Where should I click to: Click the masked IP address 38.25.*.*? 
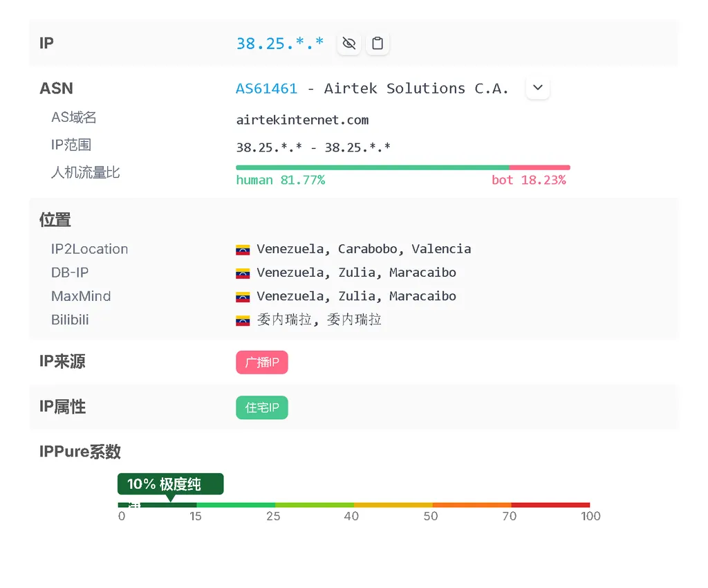(x=280, y=44)
